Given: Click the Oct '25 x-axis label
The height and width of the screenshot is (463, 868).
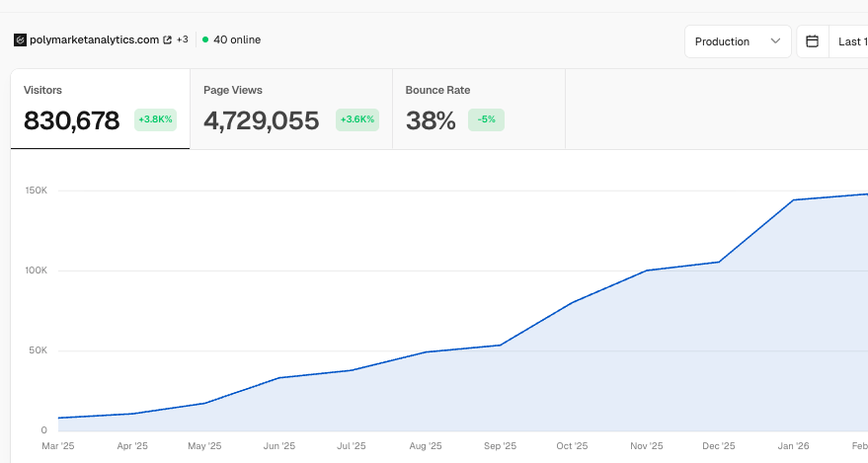Looking at the screenshot, I should (x=572, y=446).
